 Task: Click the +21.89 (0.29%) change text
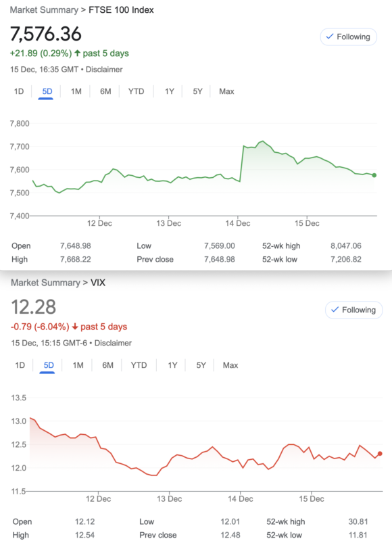click(41, 53)
